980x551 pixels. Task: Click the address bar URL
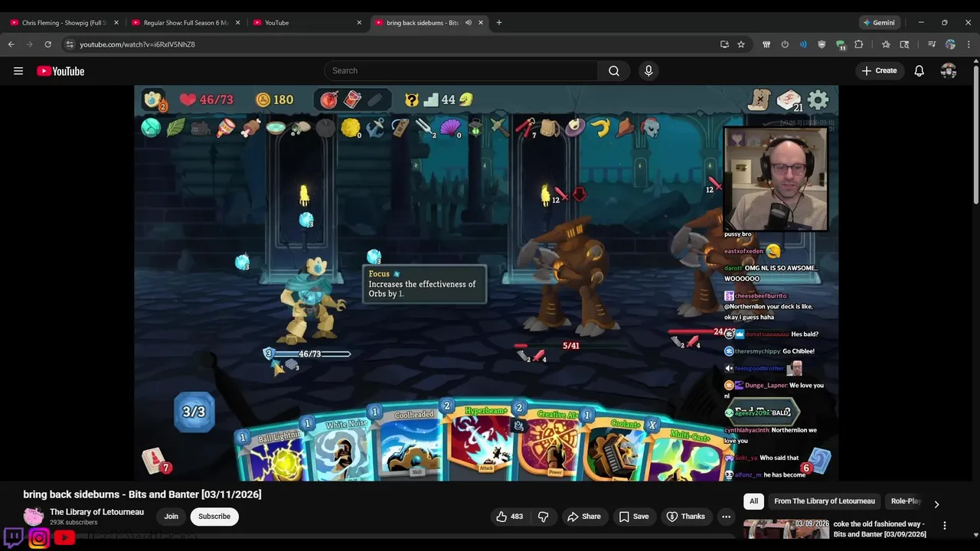(x=137, y=44)
